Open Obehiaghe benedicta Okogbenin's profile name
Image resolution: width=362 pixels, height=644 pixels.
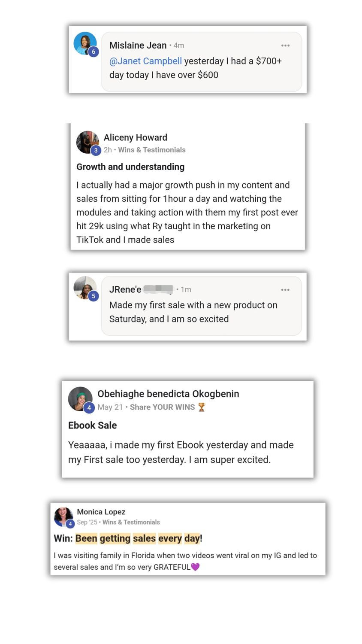click(x=168, y=394)
